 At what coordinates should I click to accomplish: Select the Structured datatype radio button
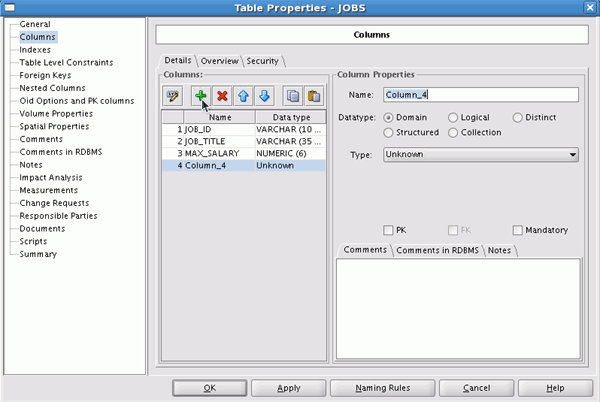388,133
